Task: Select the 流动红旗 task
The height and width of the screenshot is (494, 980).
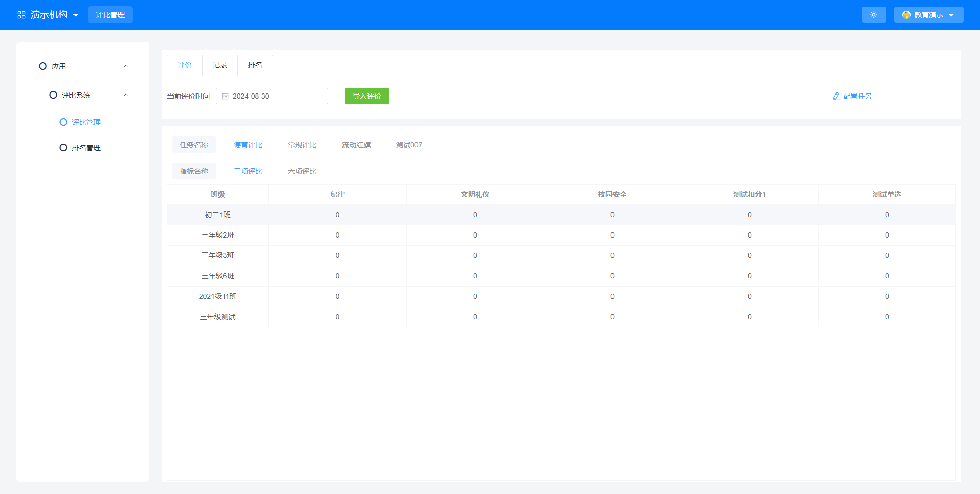Action: point(356,145)
